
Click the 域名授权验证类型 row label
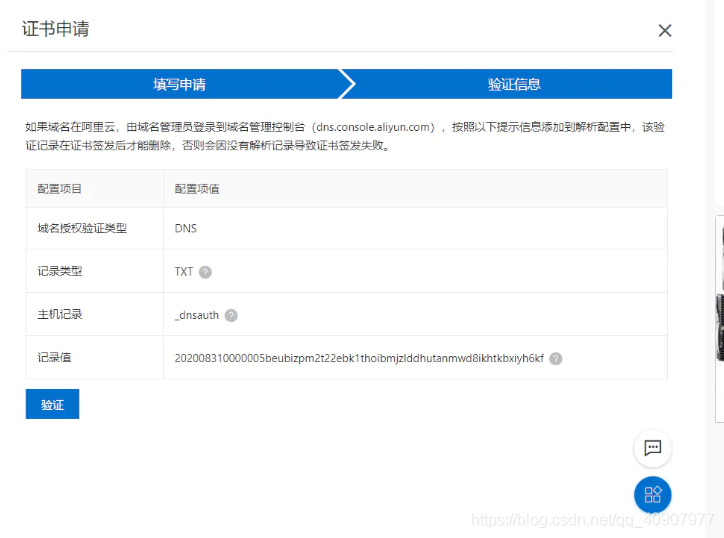[x=82, y=228]
